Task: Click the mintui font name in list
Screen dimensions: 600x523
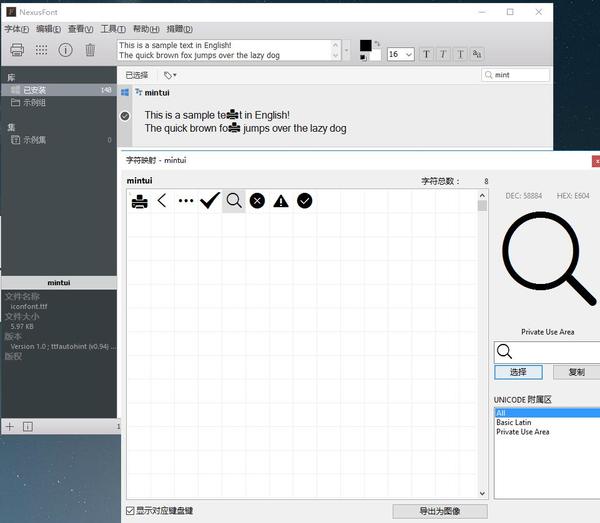Action: click(x=157, y=93)
